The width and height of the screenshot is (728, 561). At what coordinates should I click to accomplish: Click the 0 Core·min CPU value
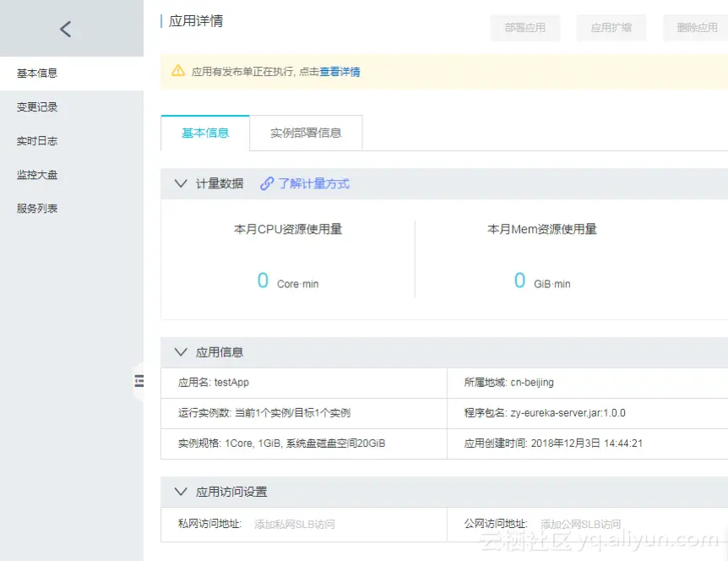click(288, 281)
